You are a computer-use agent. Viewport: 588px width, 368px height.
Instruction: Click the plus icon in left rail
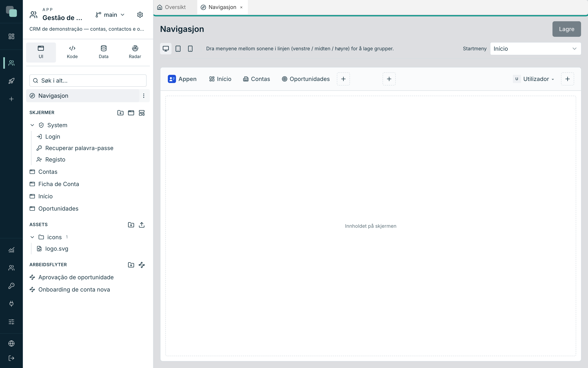11,99
